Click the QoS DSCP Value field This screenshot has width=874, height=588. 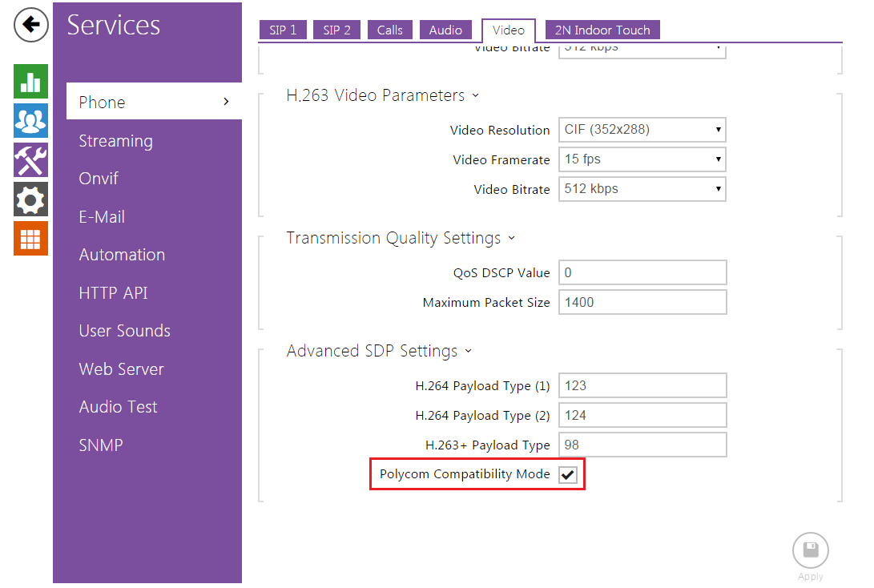click(642, 272)
